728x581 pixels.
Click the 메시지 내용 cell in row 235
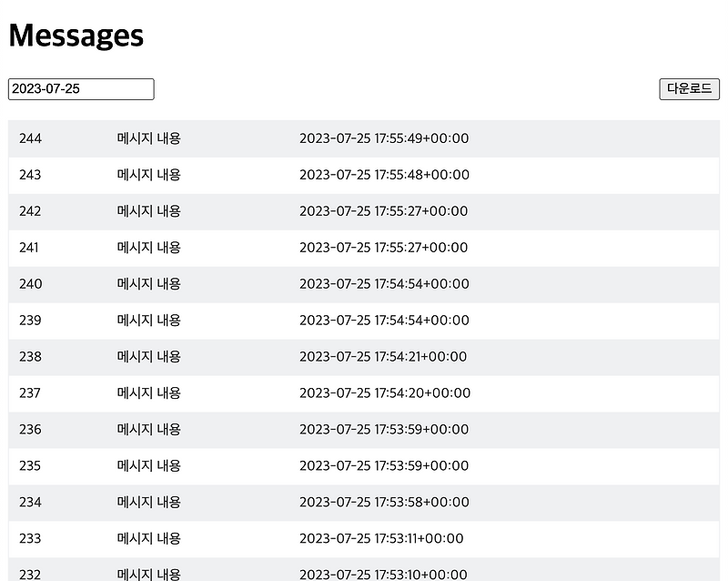click(x=148, y=465)
